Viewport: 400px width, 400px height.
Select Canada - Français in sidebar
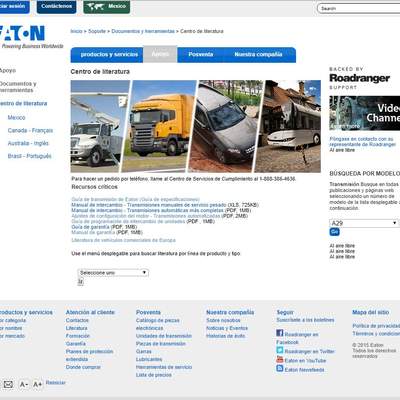click(x=30, y=130)
